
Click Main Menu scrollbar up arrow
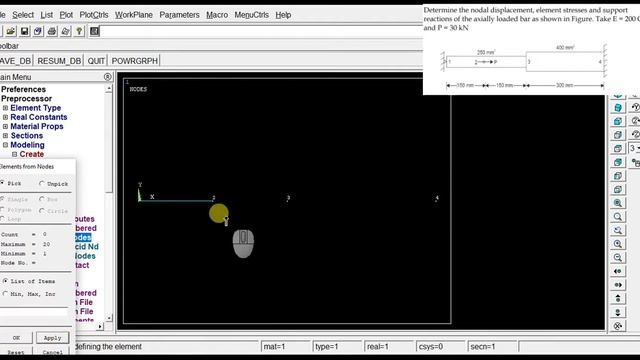click(109, 88)
